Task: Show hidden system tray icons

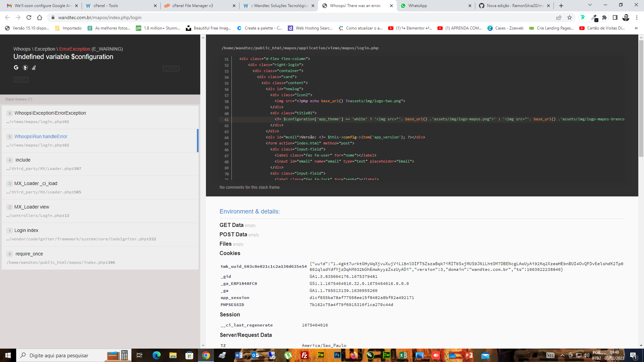Action: (x=562, y=355)
